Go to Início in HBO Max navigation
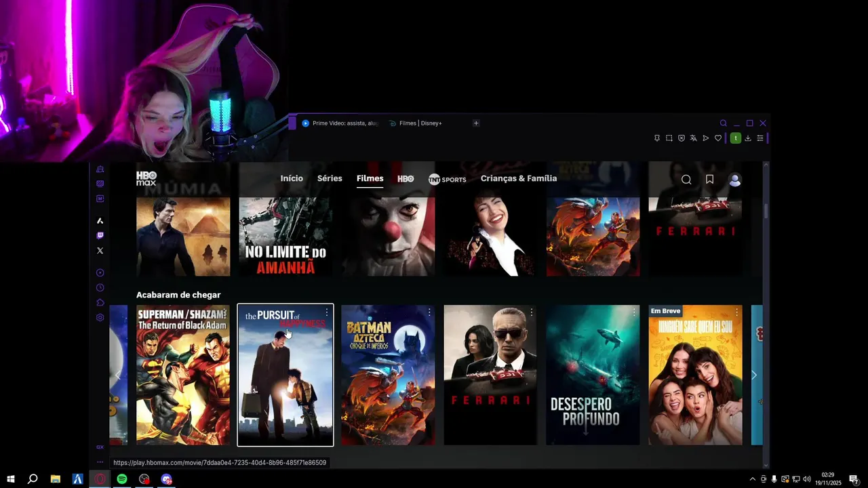This screenshot has height=488, width=868. (292, 178)
